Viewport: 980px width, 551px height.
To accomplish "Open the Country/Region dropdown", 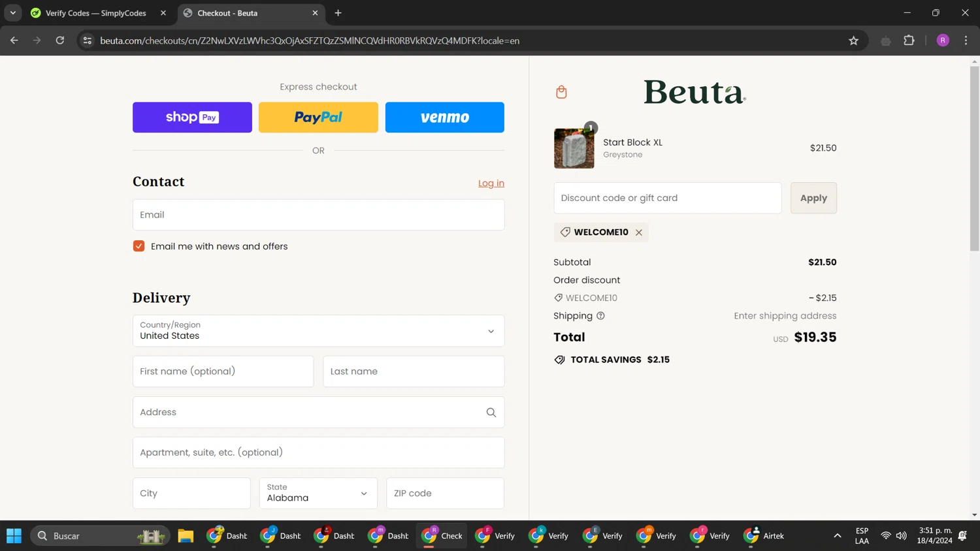I will tap(318, 331).
